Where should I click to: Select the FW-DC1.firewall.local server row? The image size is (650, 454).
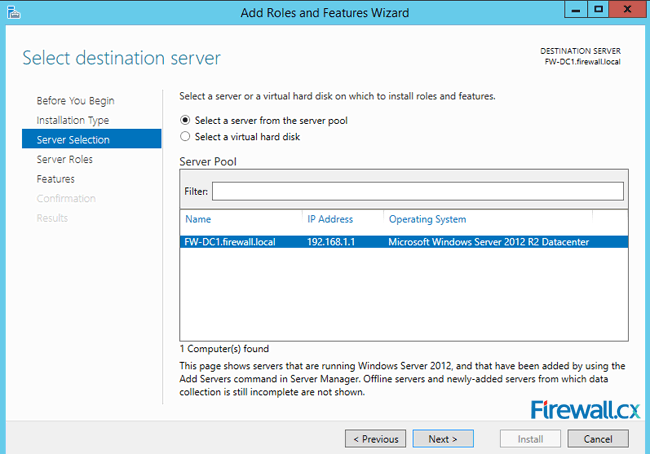tap(404, 242)
